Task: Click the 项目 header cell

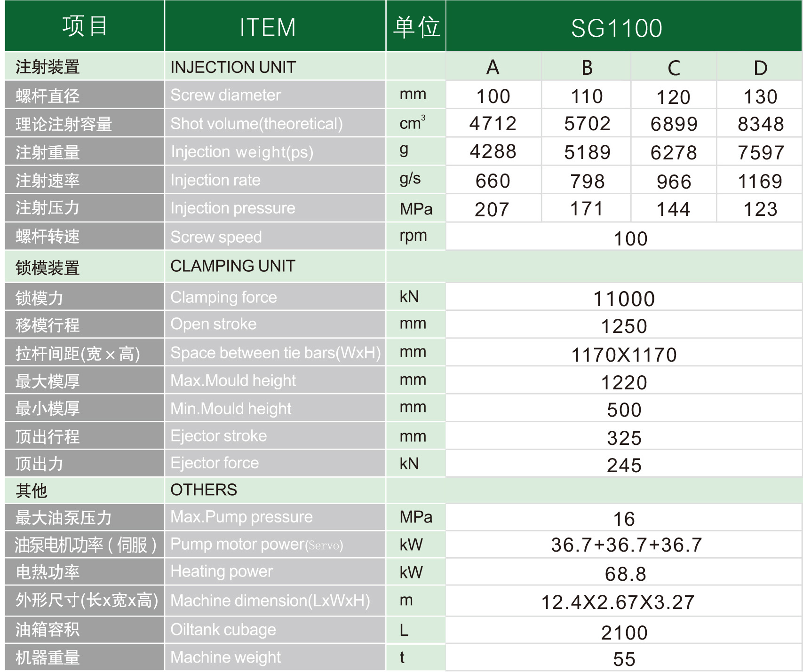Action: tap(84, 27)
